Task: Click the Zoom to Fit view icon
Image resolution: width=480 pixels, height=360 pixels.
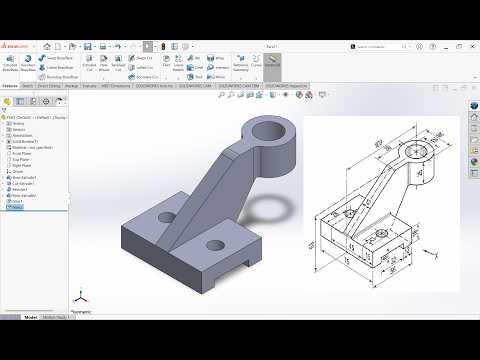Action: click(x=221, y=95)
